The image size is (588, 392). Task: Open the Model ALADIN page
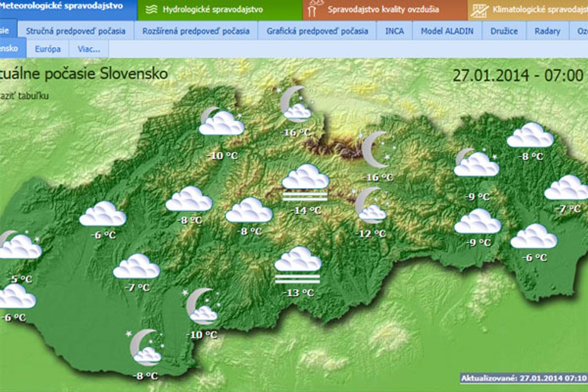[x=447, y=31]
